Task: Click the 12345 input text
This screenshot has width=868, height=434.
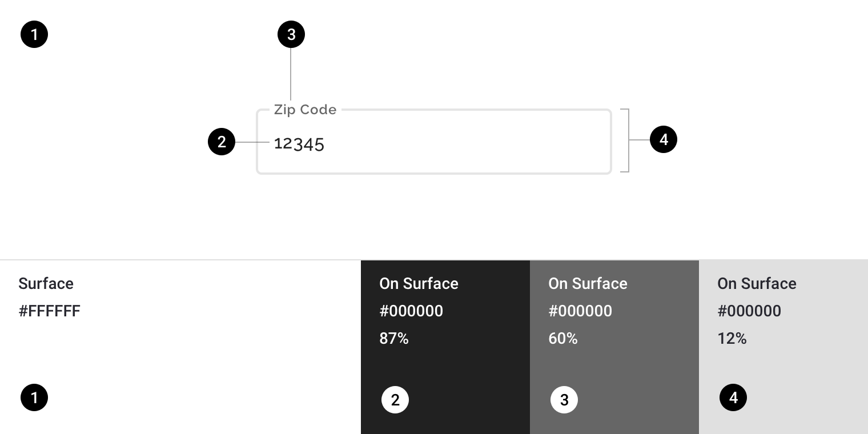Action: point(299,144)
